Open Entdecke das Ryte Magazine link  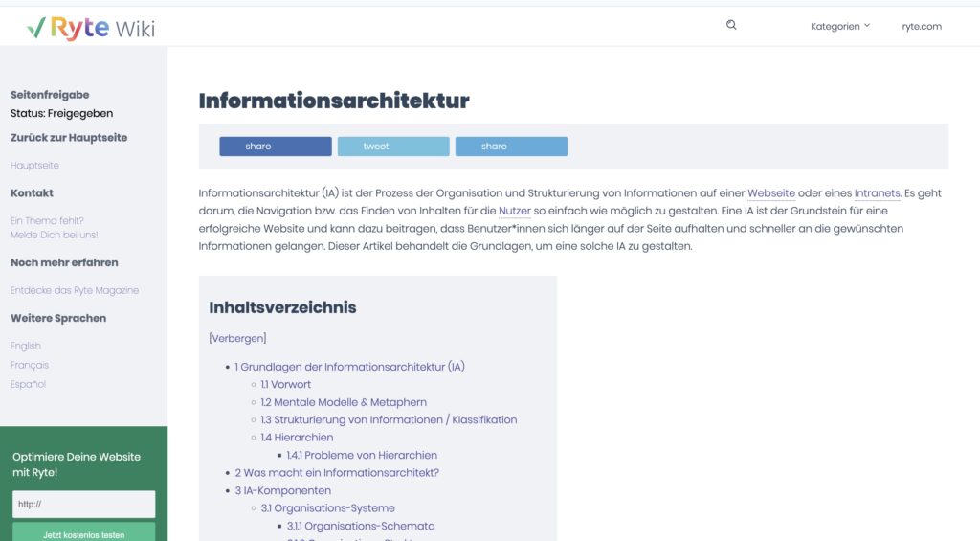[75, 290]
